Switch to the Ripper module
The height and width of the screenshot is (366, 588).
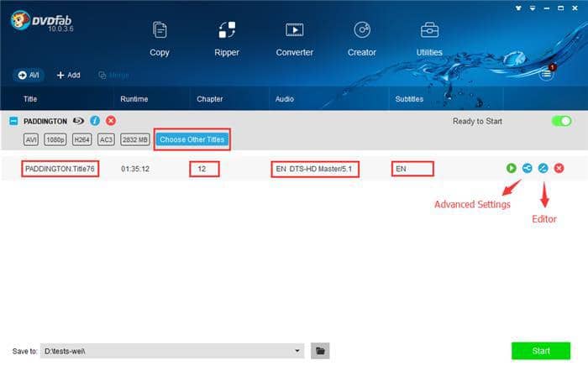click(227, 39)
